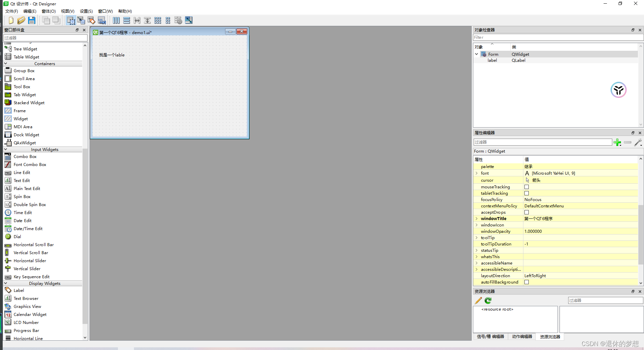Select the Edit Signals/Slots mode tool
The height and width of the screenshot is (350, 644).
pyautogui.click(x=81, y=20)
